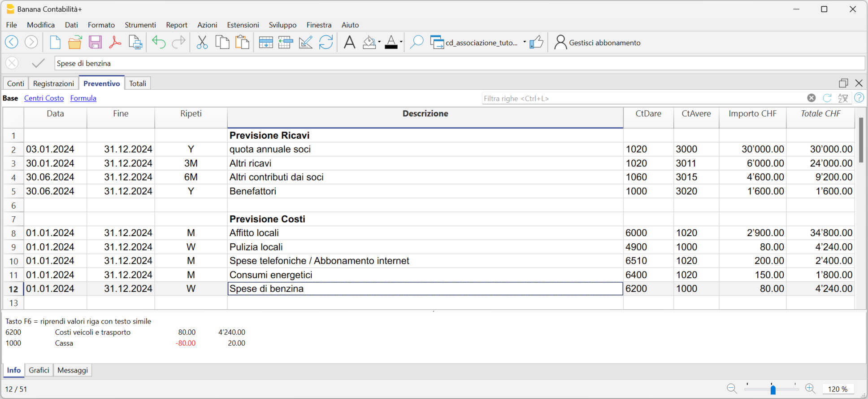
Task: Click the second table rows icon
Action: [286, 42]
